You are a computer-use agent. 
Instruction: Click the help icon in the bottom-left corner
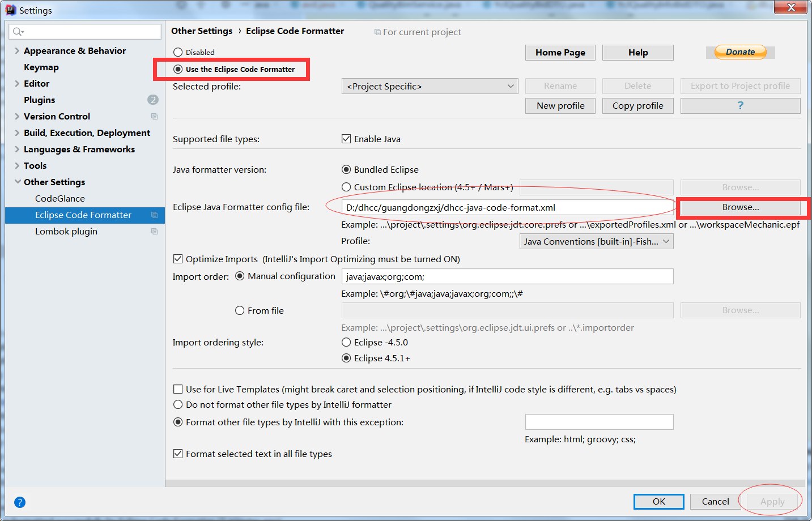coord(19,502)
